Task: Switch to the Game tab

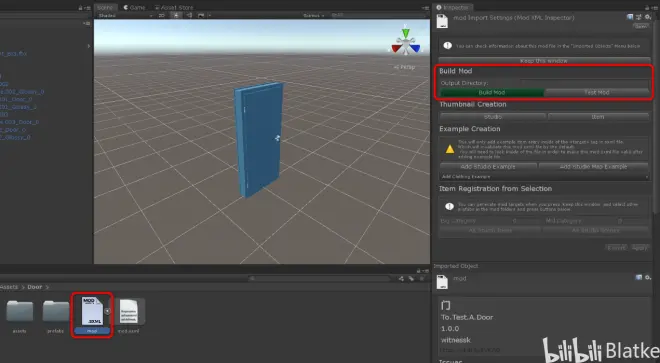Action: pyautogui.click(x=134, y=8)
